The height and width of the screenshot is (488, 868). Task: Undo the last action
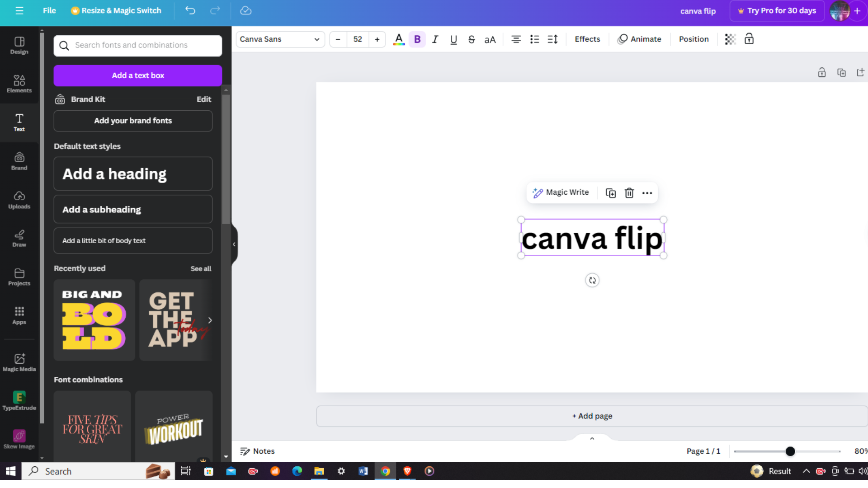tap(190, 10)
